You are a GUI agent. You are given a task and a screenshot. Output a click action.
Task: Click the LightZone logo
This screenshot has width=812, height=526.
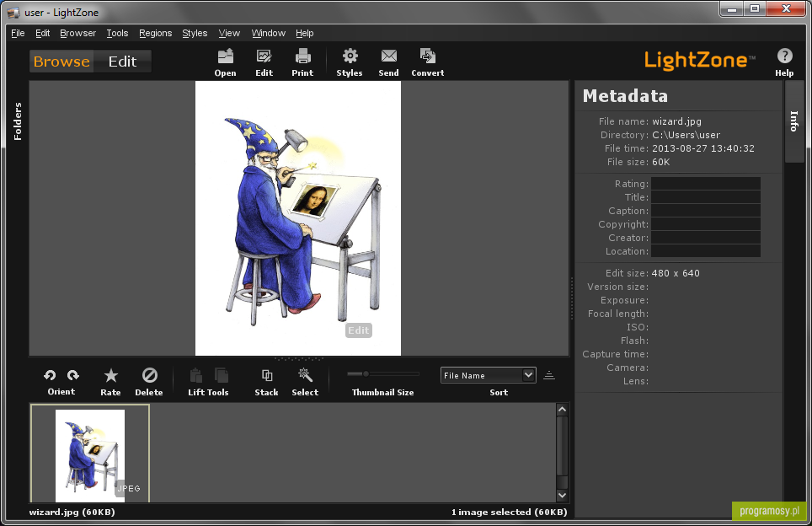point(700,61)
